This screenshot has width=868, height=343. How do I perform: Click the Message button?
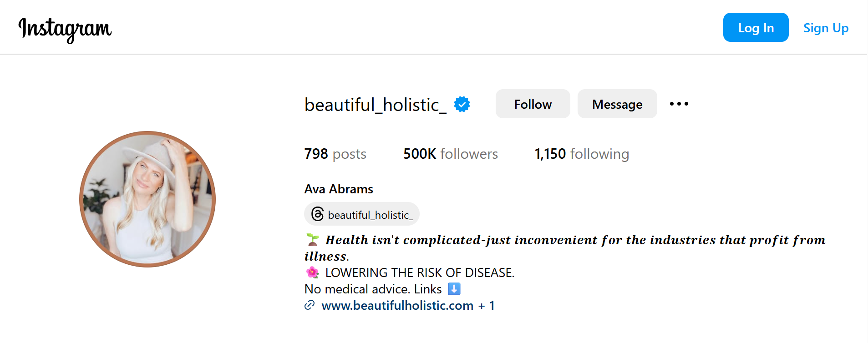pyautogui.click(x=617, y=104)
